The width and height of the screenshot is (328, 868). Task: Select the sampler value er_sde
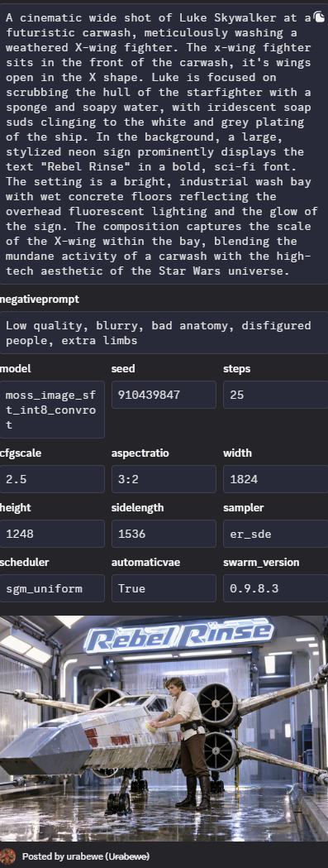pos(275,534)
